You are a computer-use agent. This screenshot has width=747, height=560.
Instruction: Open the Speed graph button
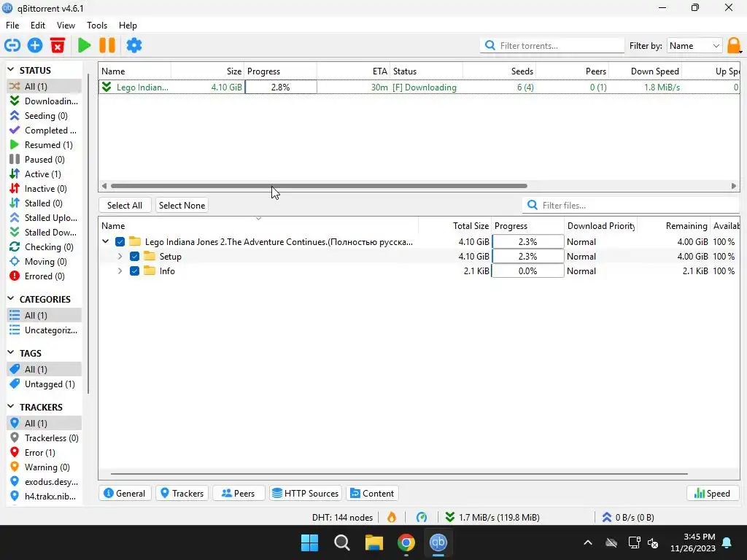coord(713,494)
